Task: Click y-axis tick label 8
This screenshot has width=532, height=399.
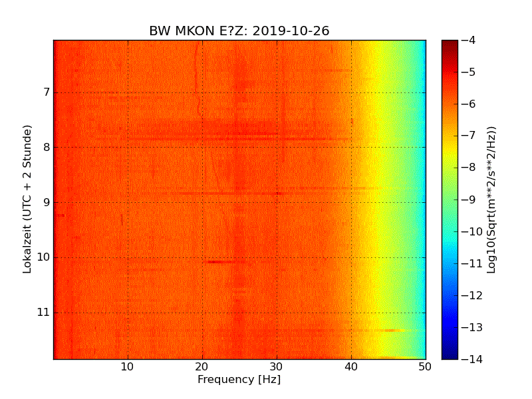Action: [x=47, y=147]
